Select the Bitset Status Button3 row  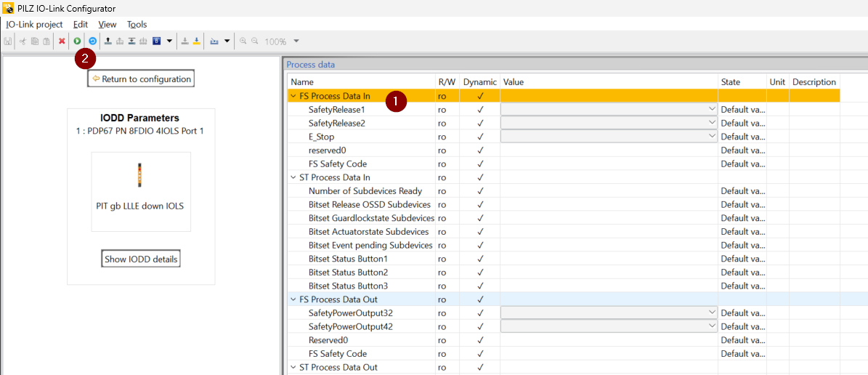coord(564,286)
